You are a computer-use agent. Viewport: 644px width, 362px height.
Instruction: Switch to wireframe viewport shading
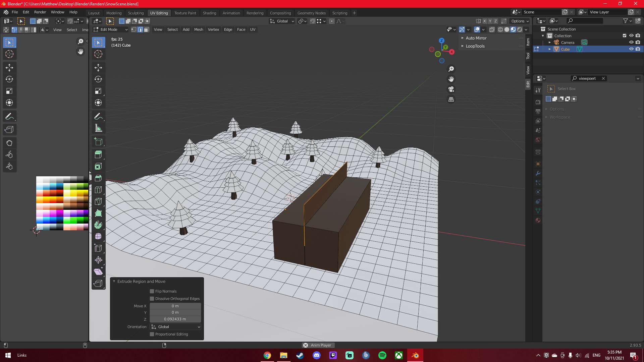tap(500, 29)
